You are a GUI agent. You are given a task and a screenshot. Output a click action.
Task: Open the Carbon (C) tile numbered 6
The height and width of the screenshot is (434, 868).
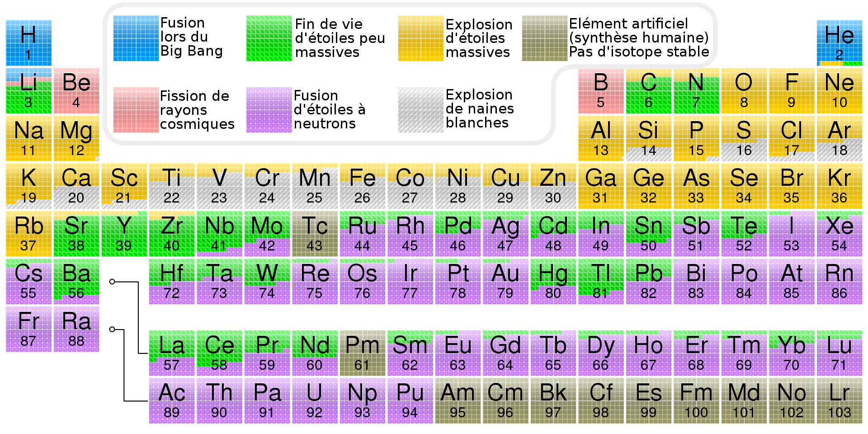[x=648, y=91]
